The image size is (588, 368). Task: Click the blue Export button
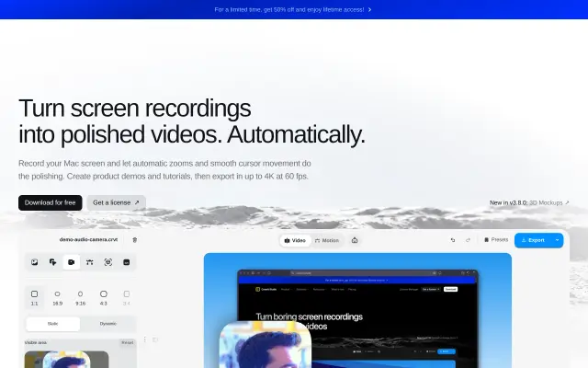tap(533, 240)
